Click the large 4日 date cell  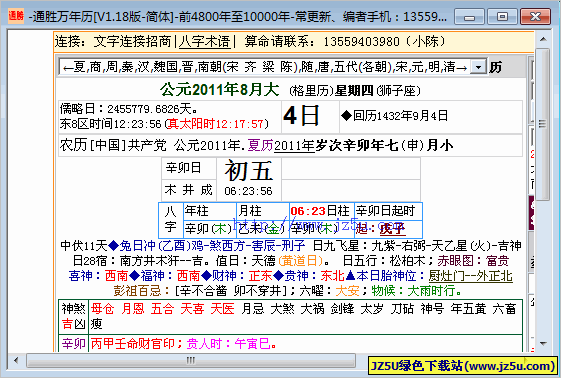301,116
